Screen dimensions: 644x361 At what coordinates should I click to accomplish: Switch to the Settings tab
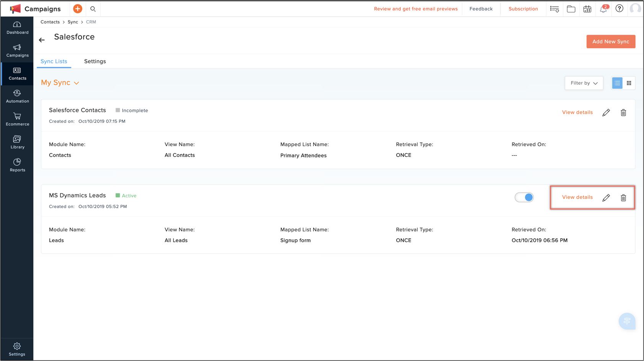(x=95, y=61)
